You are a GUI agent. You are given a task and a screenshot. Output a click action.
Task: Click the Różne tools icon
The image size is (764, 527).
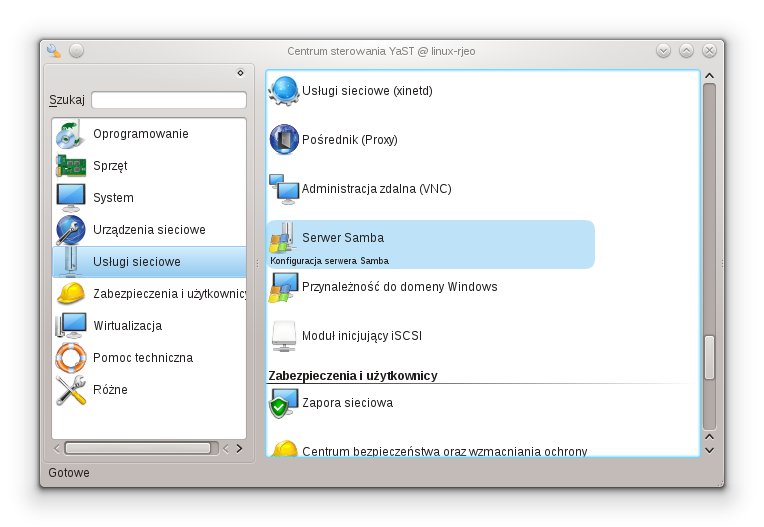71,390
